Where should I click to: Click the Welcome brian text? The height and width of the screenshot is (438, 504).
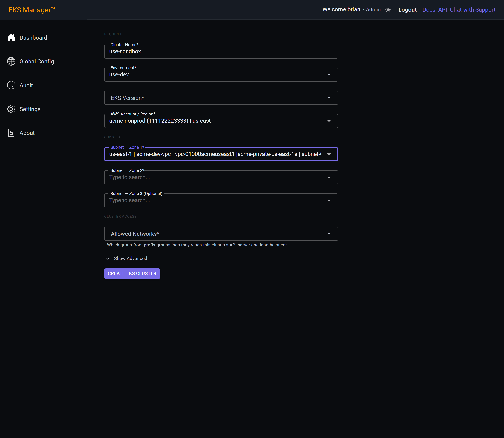[341, 9]
